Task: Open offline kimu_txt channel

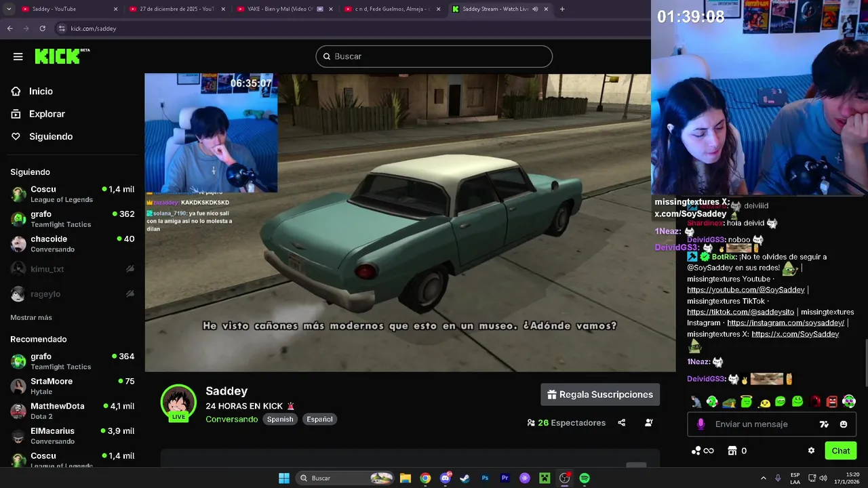Action: coord(72,269)
